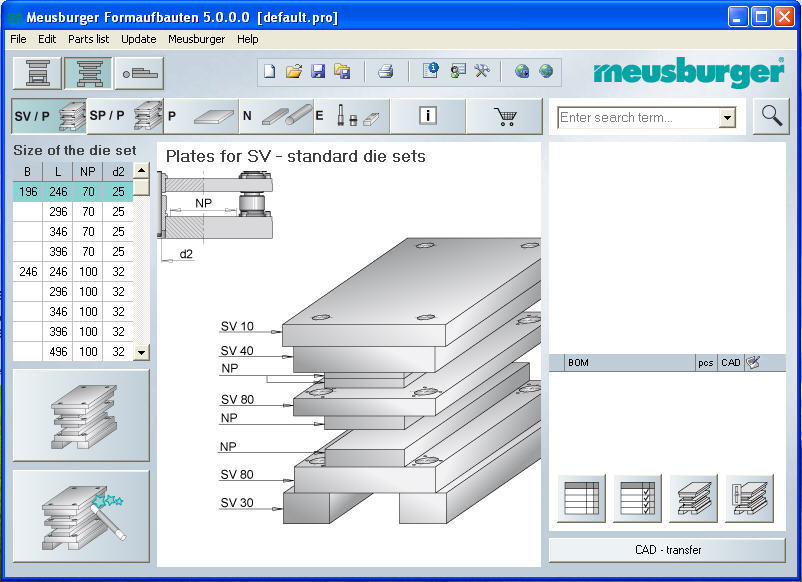Select the row with L 346, NP 100

pyautogui.click(x=73, y=311)
